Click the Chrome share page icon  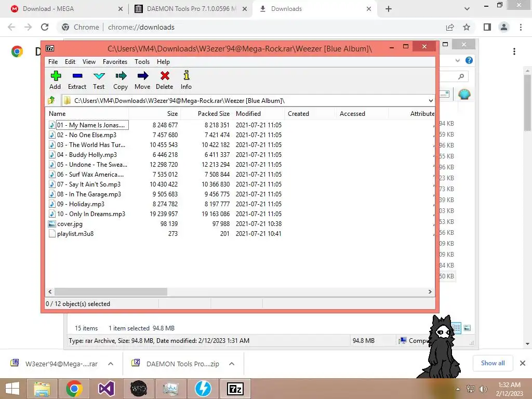point(450,27)
